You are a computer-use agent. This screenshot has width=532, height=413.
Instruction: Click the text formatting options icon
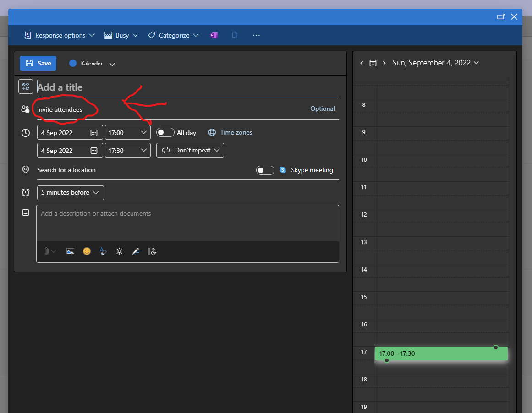pos(103,251)
